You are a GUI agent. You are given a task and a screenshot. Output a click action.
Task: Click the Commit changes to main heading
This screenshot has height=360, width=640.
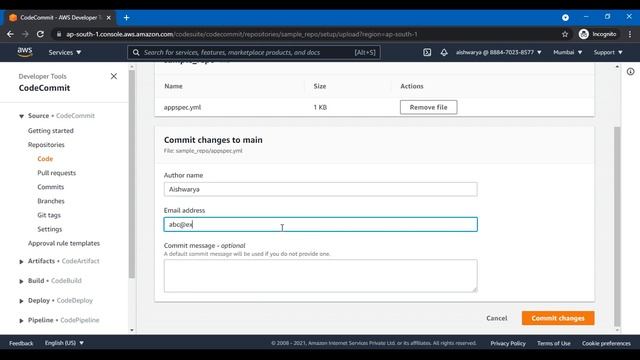pyautogui.click(x=213, y=140)
